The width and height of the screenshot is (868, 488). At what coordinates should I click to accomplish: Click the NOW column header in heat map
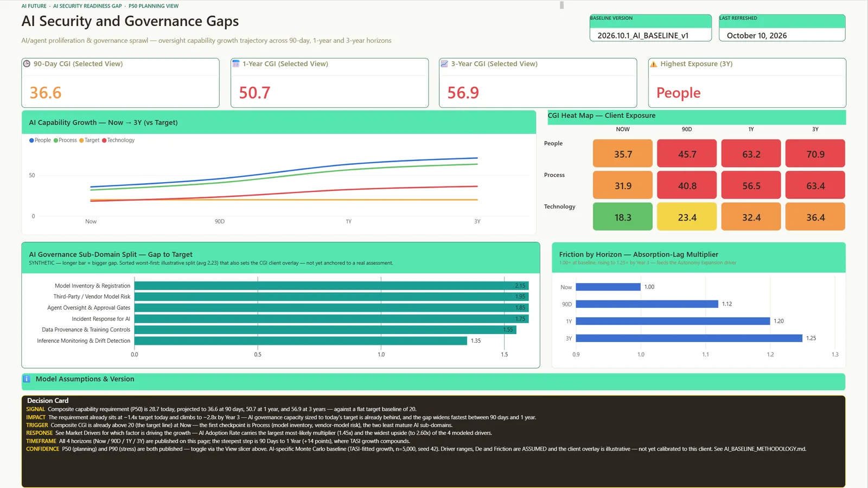tap(623, 130)
